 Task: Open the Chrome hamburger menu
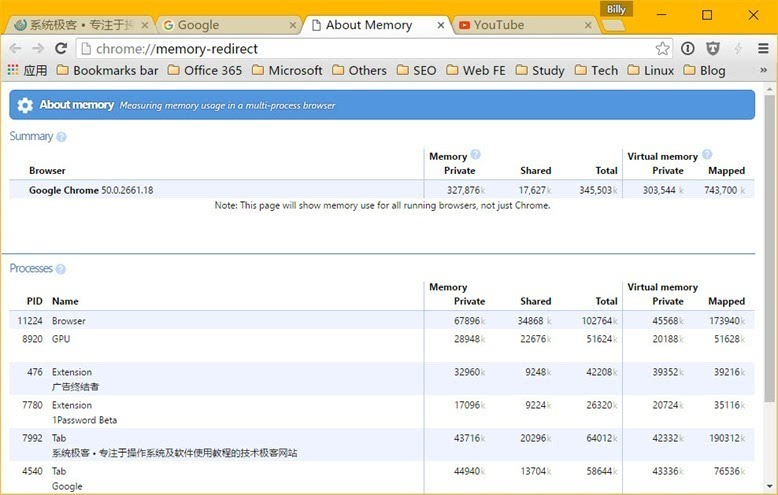tap(764, 49)
